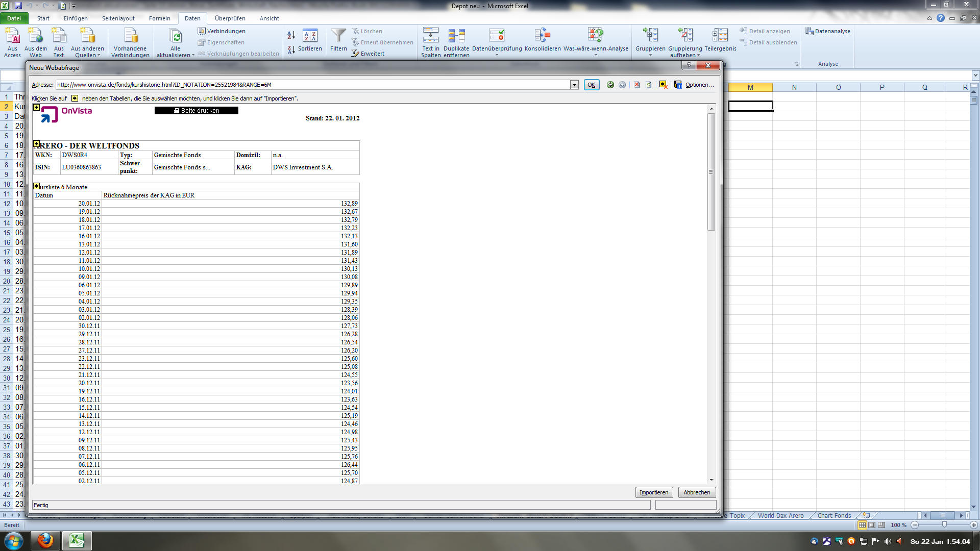This screenshot has width=980, height=551.
Task: Click the hide table-selection arrows icon
Action: pyautogui.click(x=663, y=85)
